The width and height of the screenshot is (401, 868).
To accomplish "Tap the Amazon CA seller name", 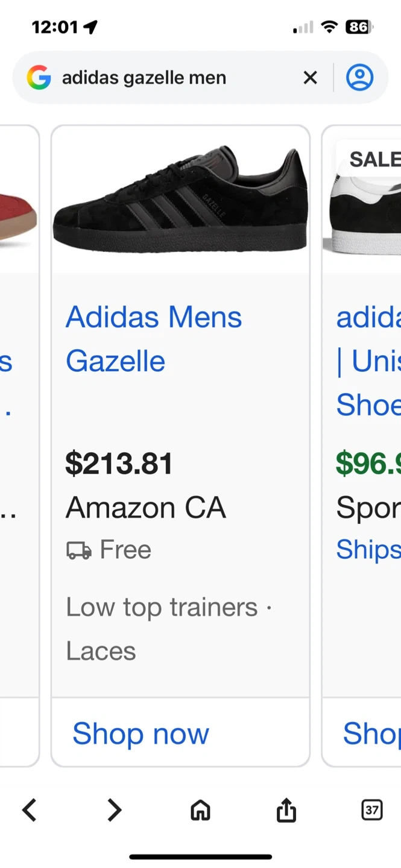I will coord(145,508).
